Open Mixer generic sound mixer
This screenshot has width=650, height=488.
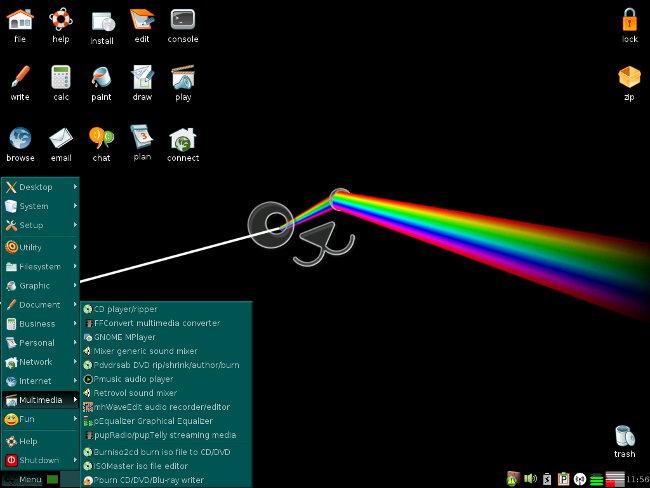point(166,351)
